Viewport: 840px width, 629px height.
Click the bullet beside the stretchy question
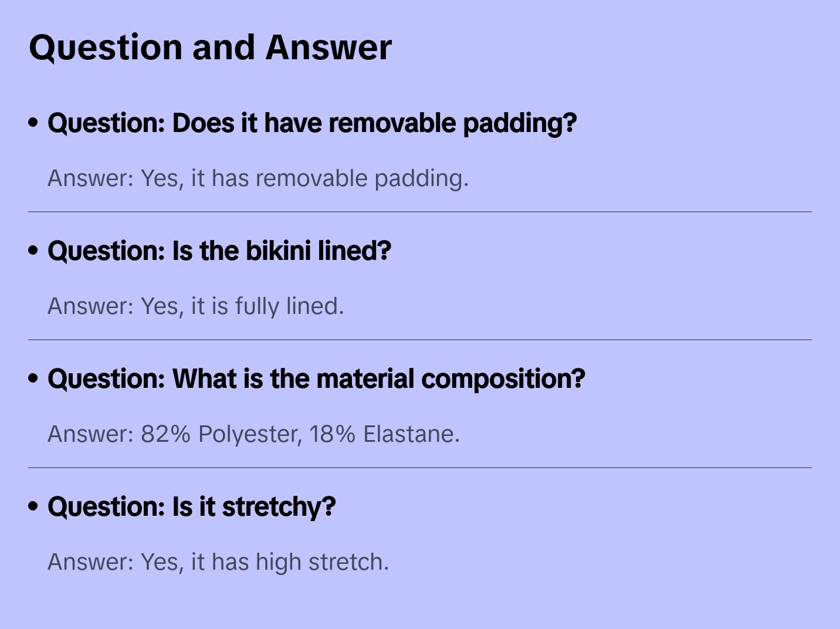tap(33, 507)
